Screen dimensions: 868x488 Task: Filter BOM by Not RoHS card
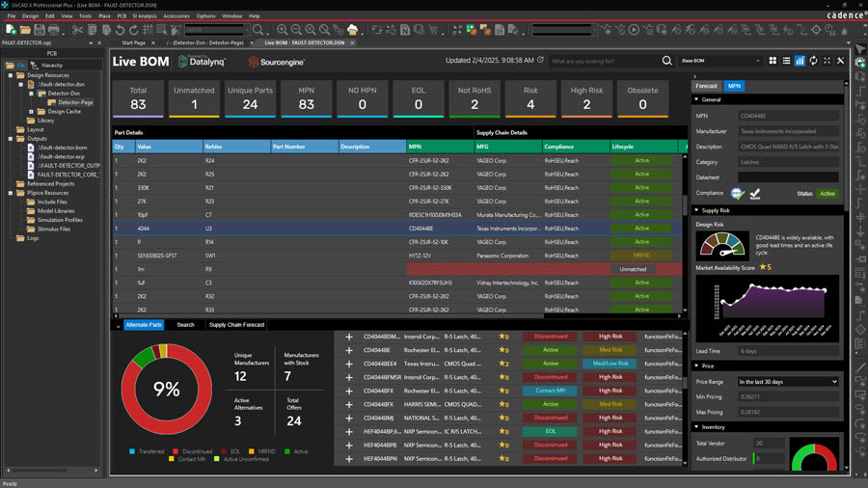coord(475,98)
